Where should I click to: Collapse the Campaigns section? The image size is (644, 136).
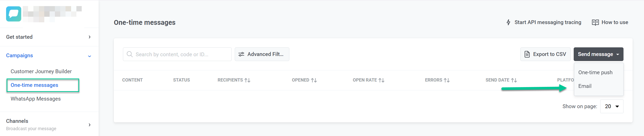(90, 56)
